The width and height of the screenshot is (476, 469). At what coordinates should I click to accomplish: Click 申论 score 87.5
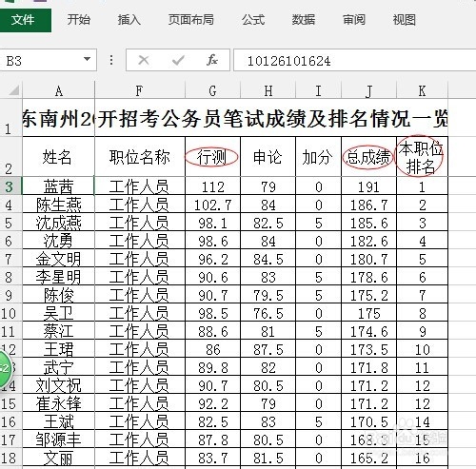coord(268,349)
